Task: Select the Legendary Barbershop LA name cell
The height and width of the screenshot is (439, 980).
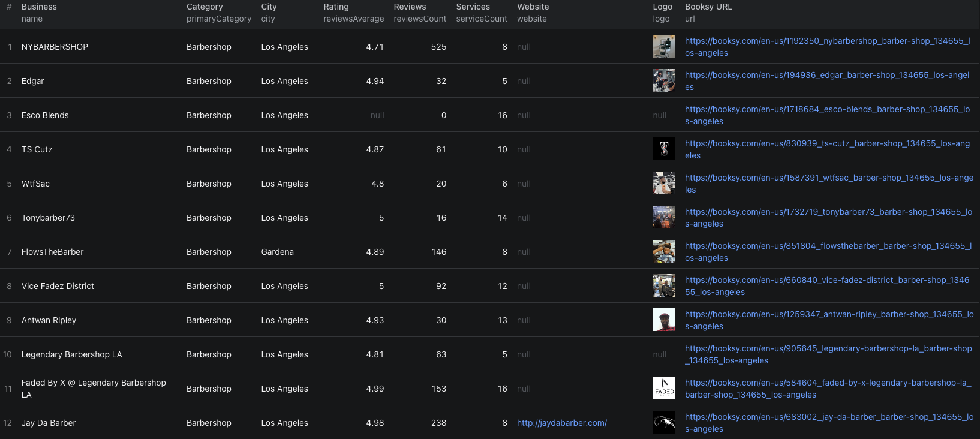Action: tap(72, 354)
